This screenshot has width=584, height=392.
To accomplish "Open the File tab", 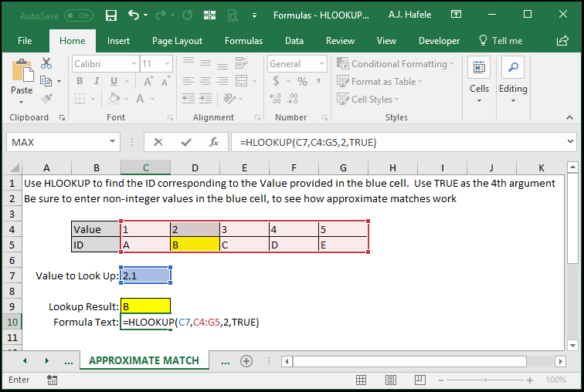I will pyautogui.click(x=25, y=41).
